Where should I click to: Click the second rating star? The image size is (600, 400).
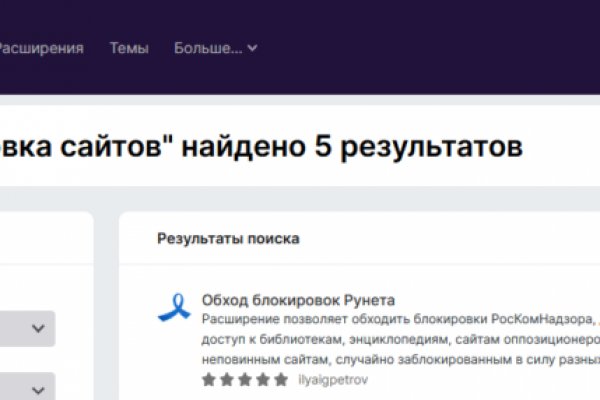pos(226,380)
